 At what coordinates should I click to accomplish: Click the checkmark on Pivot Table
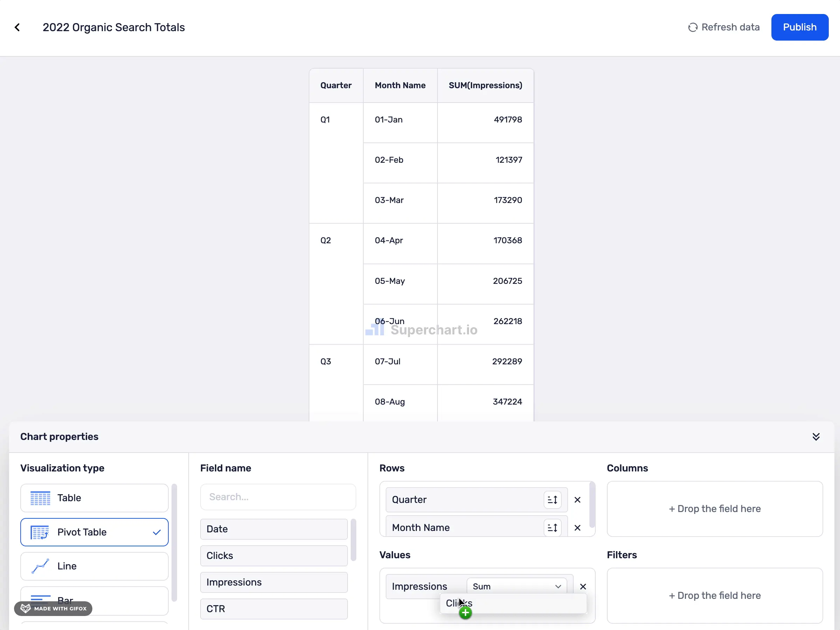point(156,532)
